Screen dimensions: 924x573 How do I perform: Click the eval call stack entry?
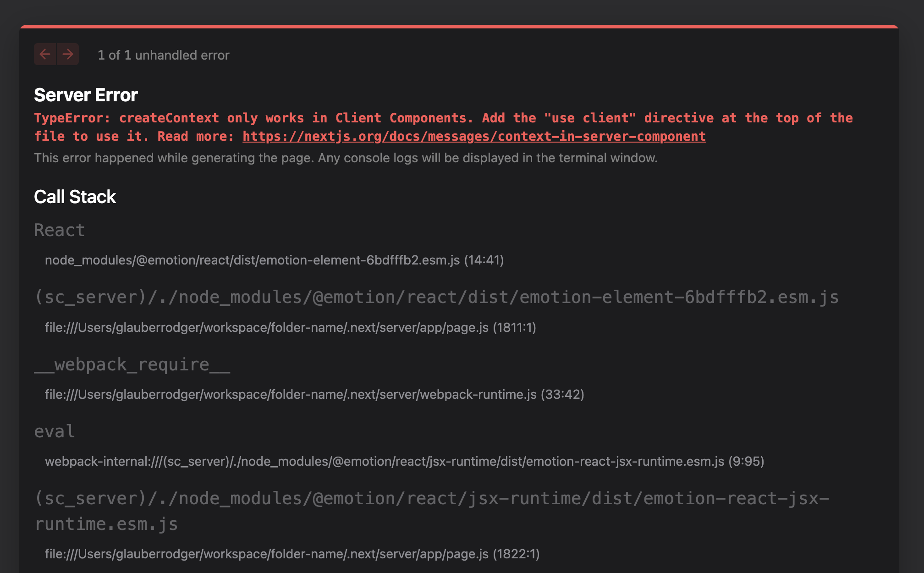tap(54, 430)
